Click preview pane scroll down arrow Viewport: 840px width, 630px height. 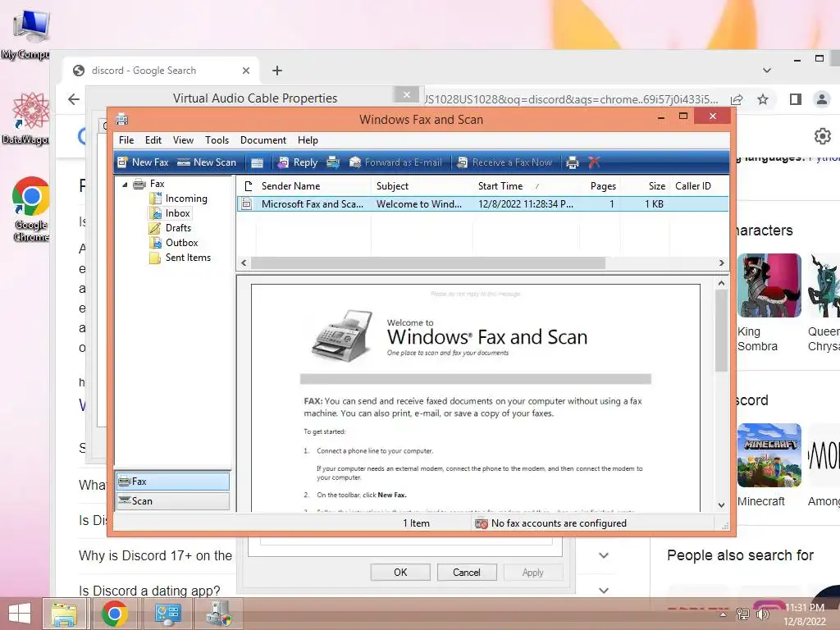[x=721, y=504]
